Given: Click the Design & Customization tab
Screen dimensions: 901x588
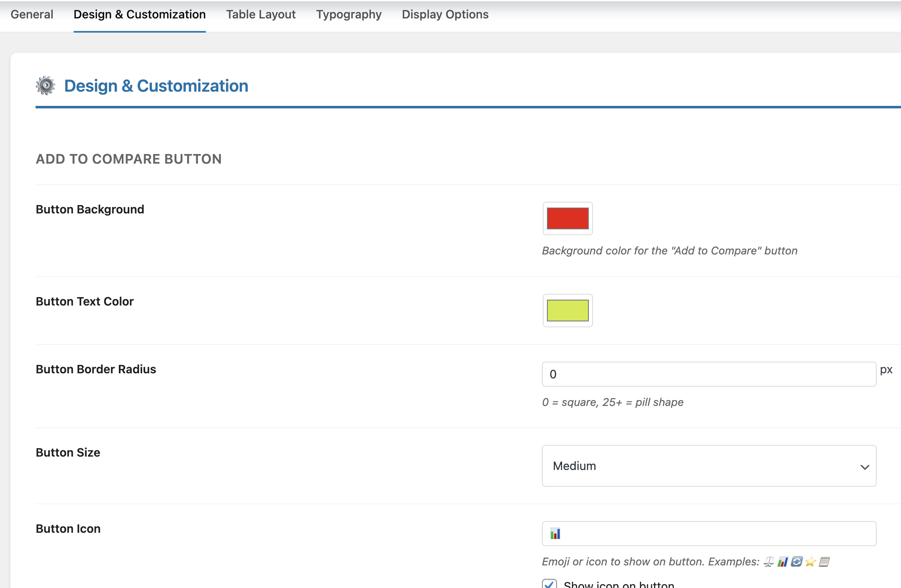Looking at the screenshot, I should coord(139,15).
